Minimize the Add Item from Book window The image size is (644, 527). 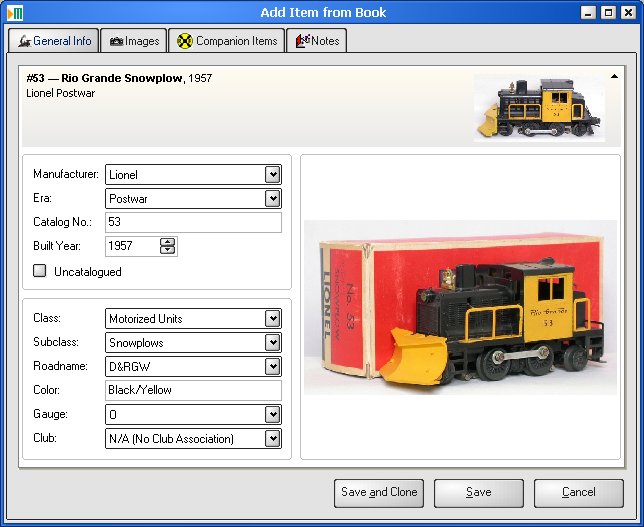pos(589,13)
